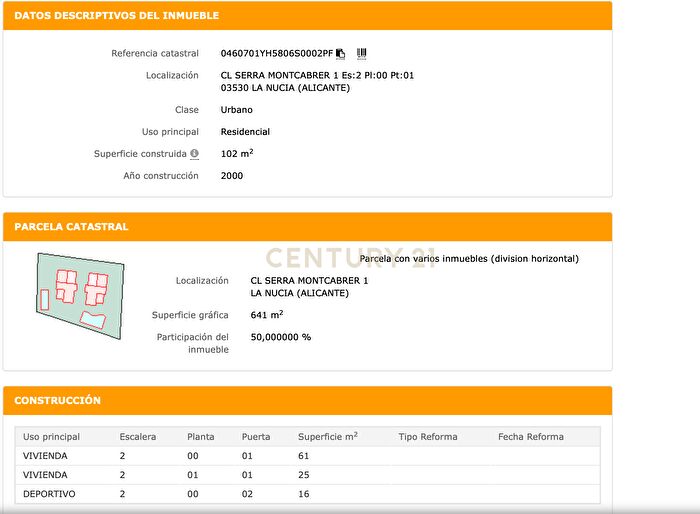Click the Puerta column header
Image resolution: width=700 pixels, height=514 pixels.
click(256, 437)
